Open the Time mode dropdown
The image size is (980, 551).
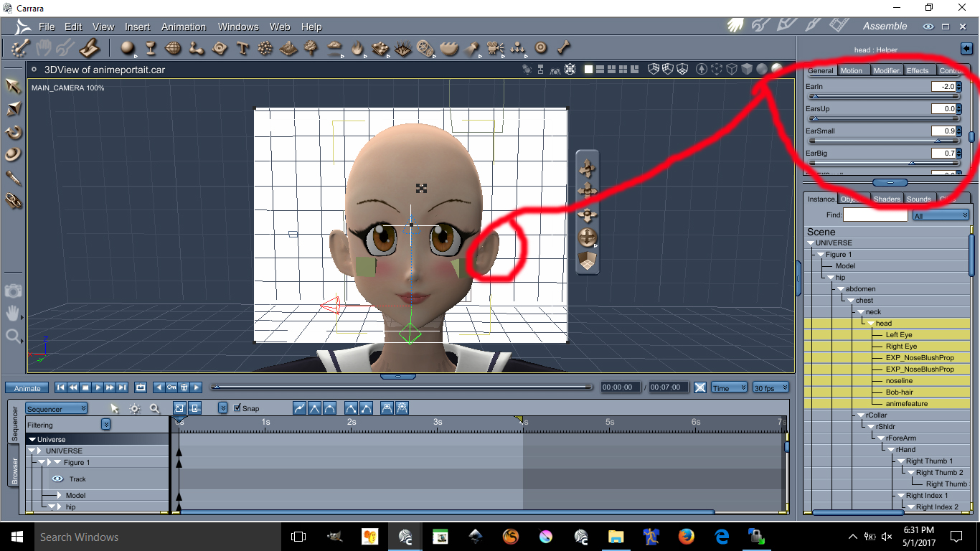point(730,387)
